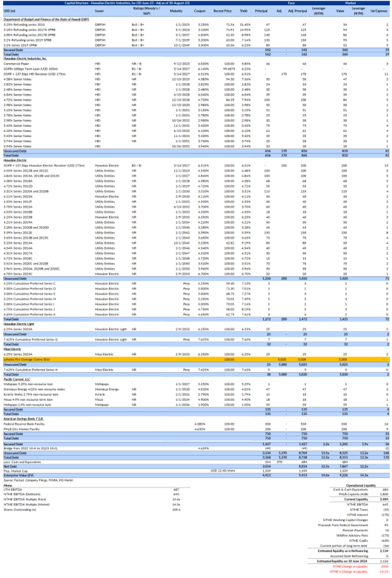Click 'NTME Working Capital Changes' label
Viewport: 392px width, 578px height.
click(x=345, y=519)
